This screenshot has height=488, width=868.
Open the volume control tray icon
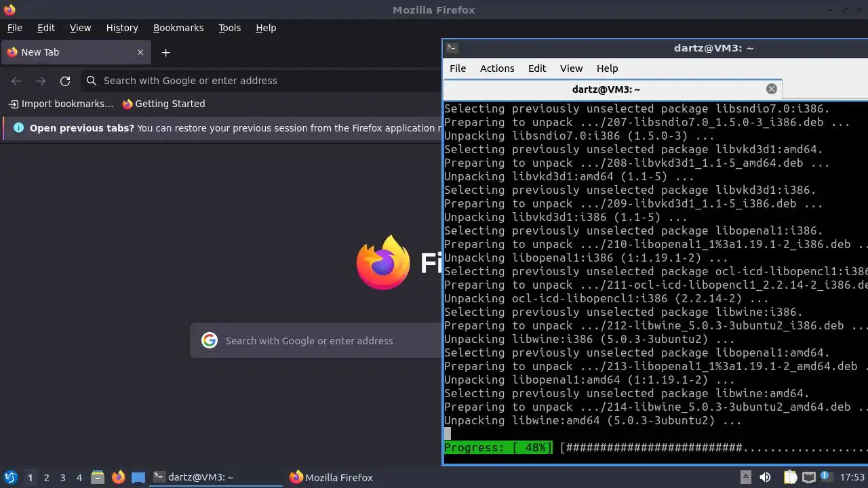765,477
